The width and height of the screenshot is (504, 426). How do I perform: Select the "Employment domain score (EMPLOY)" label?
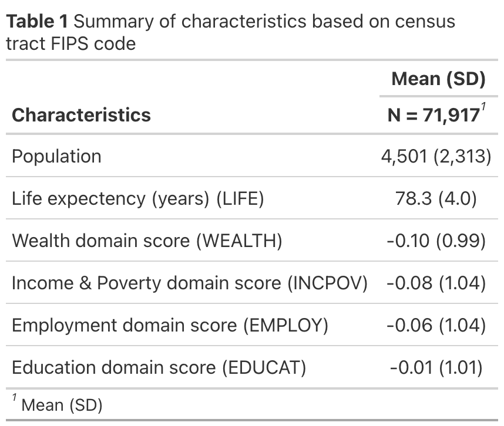pos(170,325)
